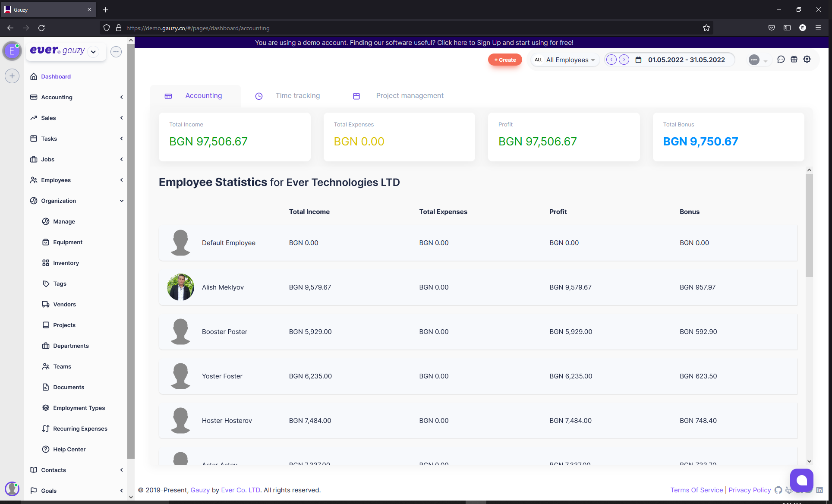
Task: Open the All Employees dropdown
Action: point(566,60)
